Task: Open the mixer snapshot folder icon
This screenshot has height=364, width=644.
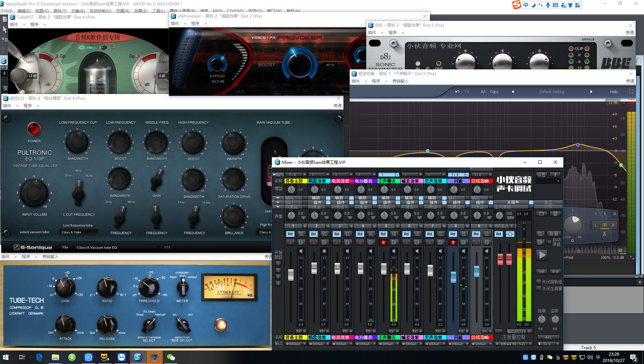Action: [x=541, y=214]
